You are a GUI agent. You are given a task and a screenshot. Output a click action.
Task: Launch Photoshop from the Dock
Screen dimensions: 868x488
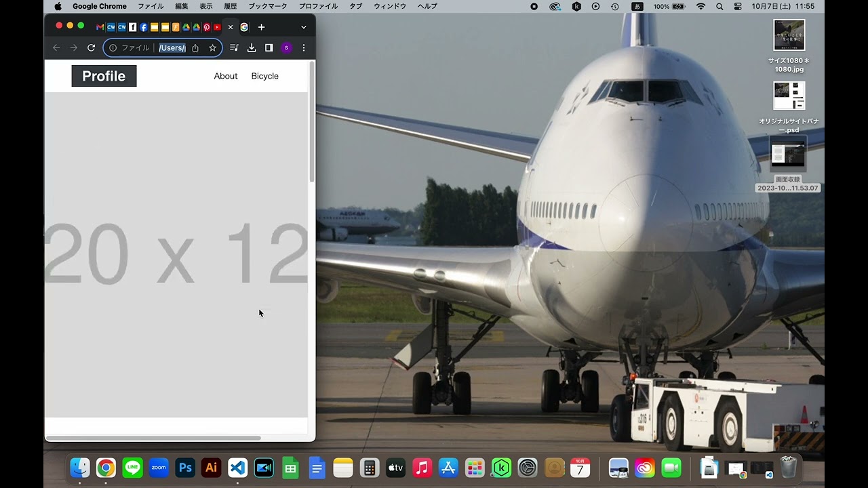(x=184, y=468)
